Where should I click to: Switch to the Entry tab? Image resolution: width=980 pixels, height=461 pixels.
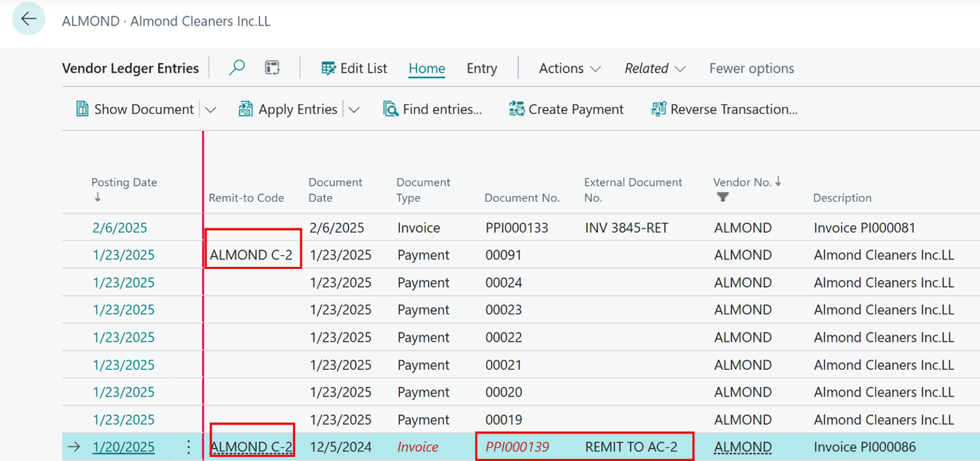[x=482, y=68]
